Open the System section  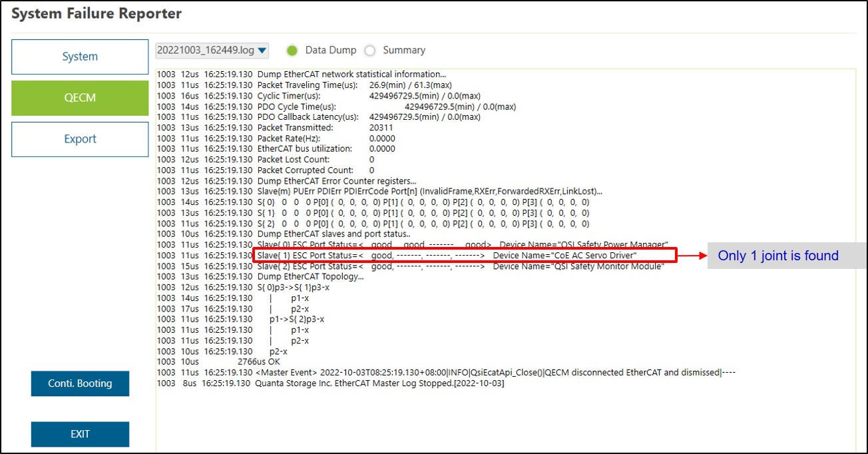(x=80, y=57)
